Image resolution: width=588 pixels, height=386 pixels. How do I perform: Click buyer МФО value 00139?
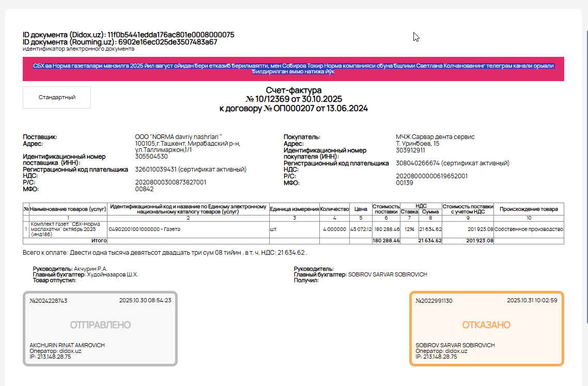point(404,183)
